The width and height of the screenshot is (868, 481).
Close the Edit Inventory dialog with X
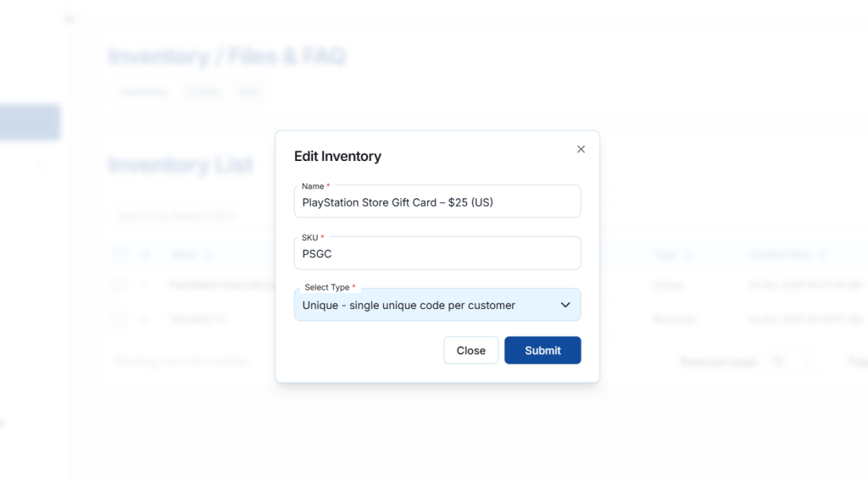(581, 149)
